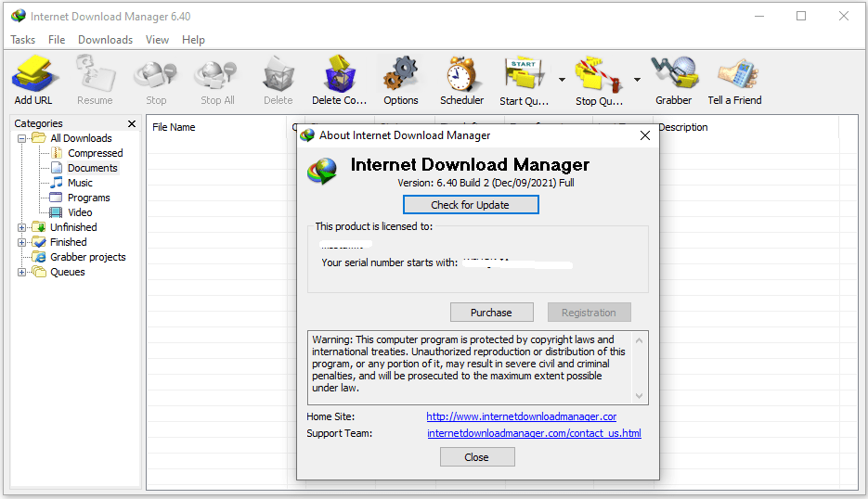The height and width of the screenshot is (499, 868).
Task: Open the Scheduler clock icon
Action: (x=462, y=73)
